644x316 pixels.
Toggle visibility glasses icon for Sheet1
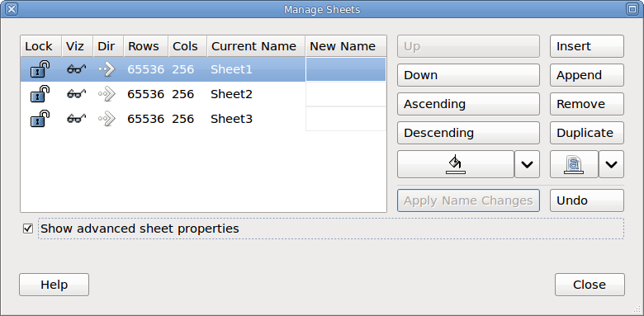tap(77, 69)
